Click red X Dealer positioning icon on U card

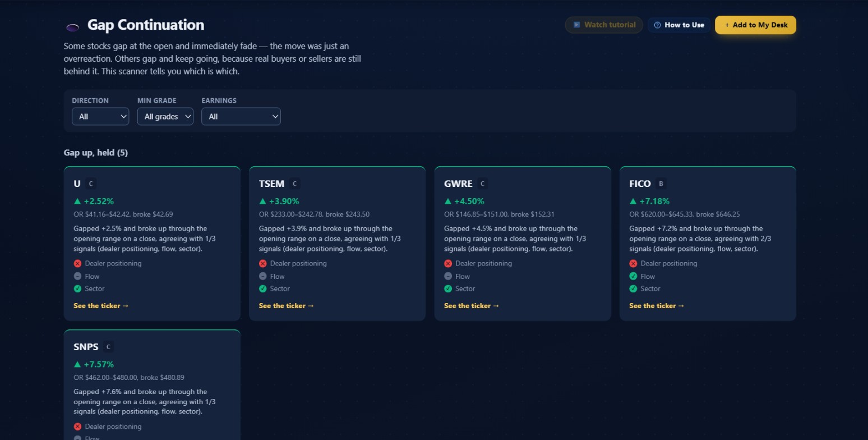(77, 263)
